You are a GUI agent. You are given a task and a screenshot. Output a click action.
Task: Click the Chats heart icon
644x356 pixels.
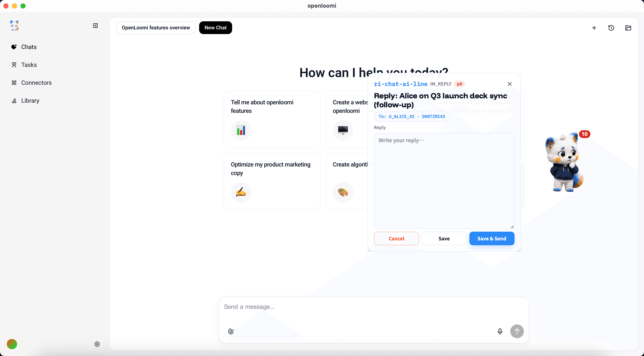[14, 47]
